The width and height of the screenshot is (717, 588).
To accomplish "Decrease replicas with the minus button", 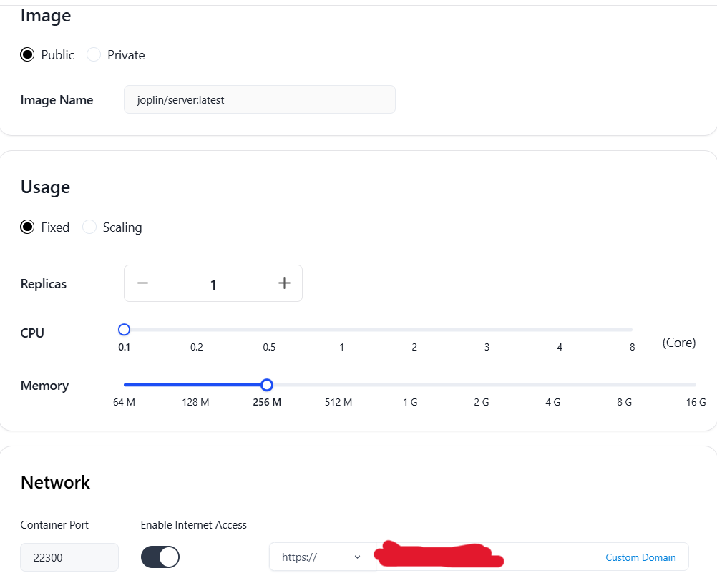I will click(145, 283).
